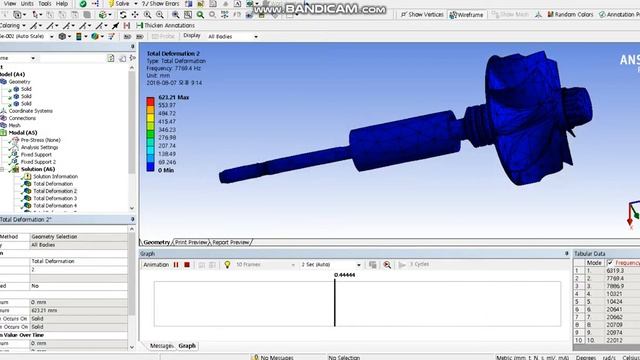Stop the animation playback
The height and width of the screenshot is (360, 640).
coord(187,265)
